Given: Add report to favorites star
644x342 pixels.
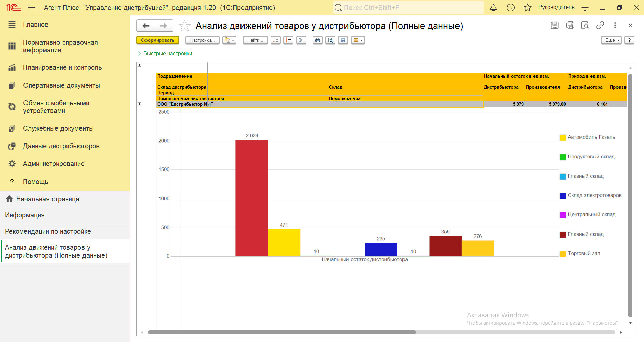Looking at the screenshot, I should pyautogui.click(x=184, y=26).
